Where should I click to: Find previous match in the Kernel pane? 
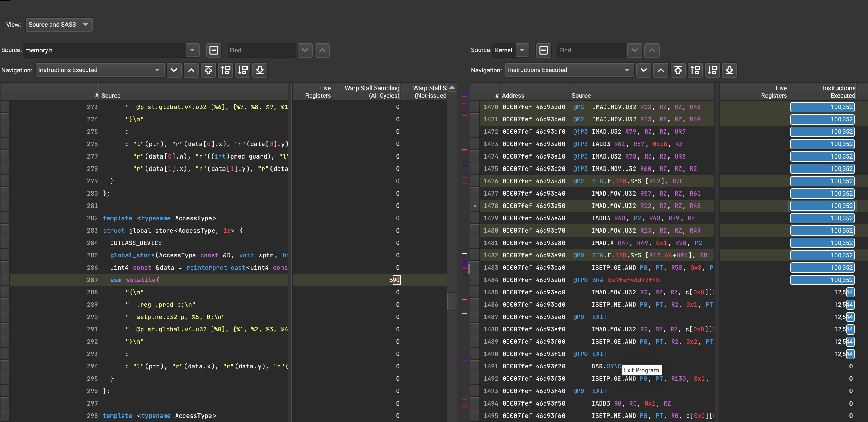652,50
